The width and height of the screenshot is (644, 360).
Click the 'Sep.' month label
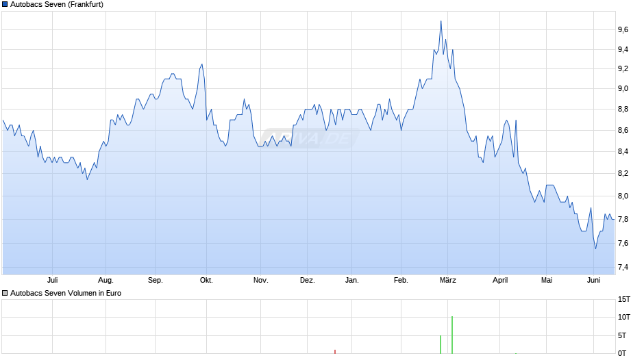(x=156, y=281)
